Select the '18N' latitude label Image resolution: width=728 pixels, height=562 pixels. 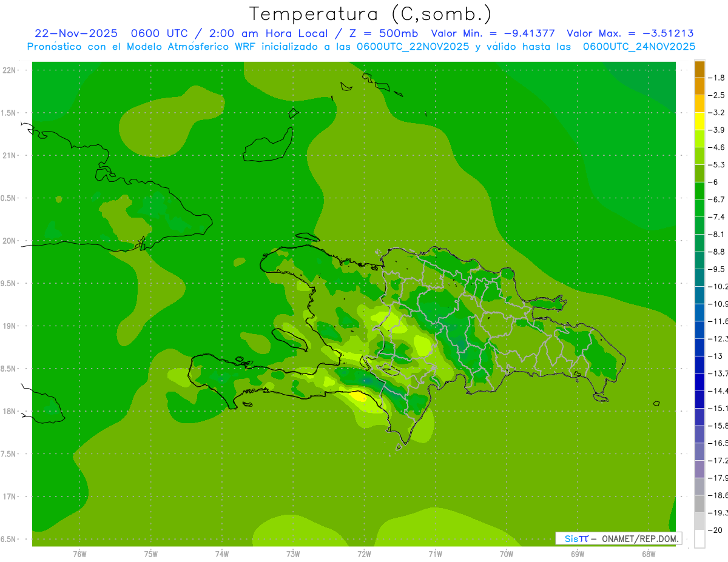pos(10,411)
